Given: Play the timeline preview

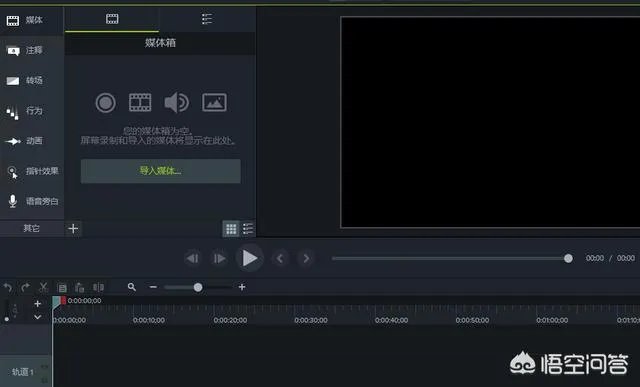Looking at the screenshot, I should (x=249, y=258).
